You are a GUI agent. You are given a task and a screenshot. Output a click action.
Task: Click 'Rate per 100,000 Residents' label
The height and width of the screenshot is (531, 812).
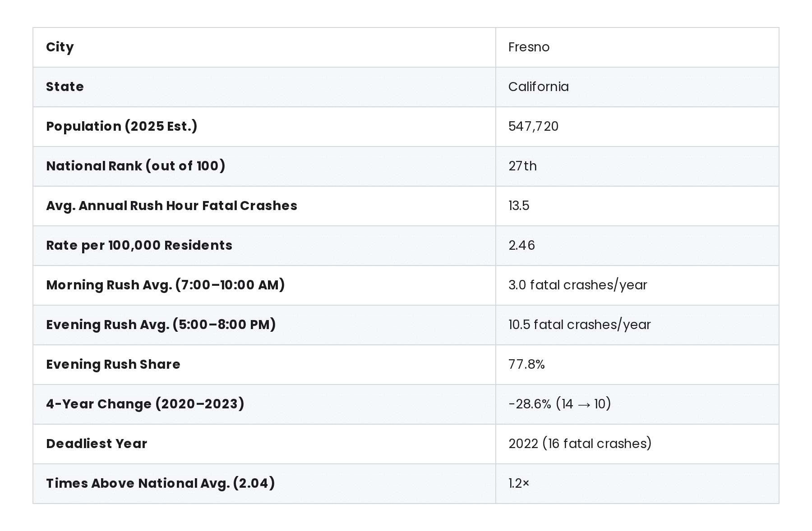click(x=139, y=246)
